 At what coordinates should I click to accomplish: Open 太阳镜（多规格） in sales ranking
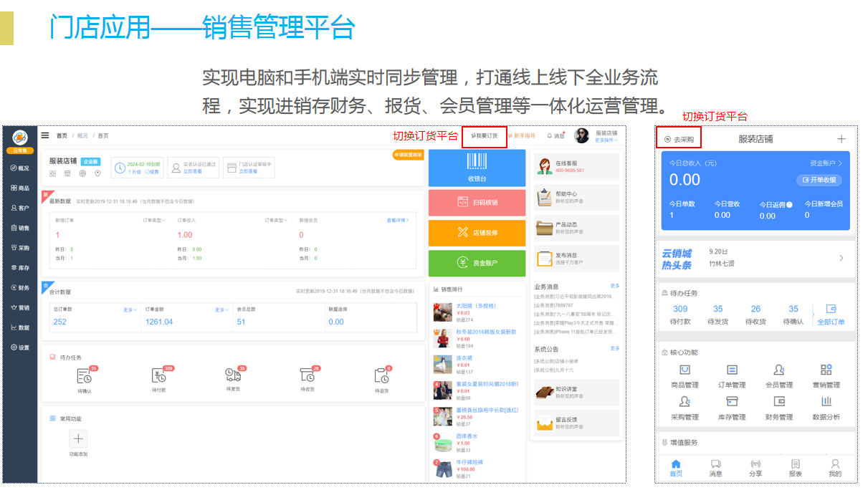pos(475,306)
